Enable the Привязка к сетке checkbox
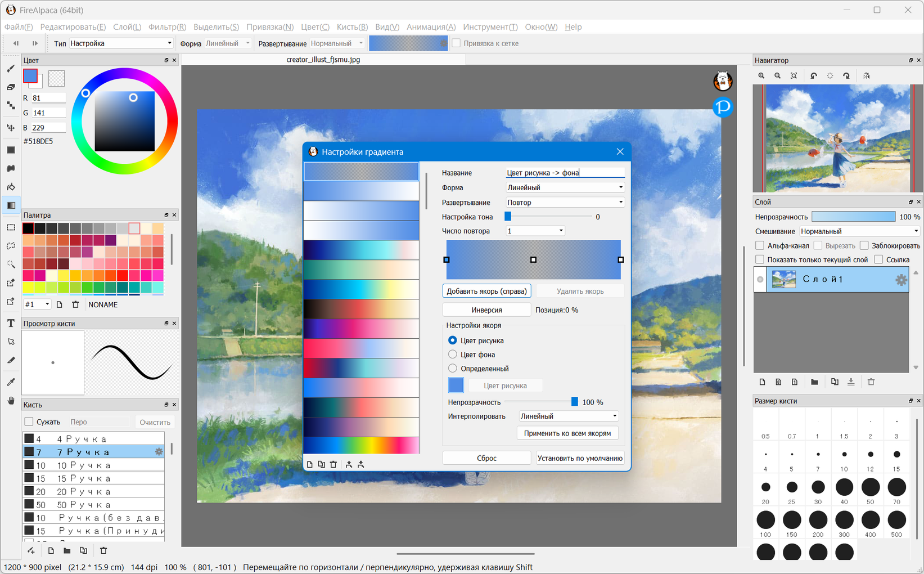924x574 pixels. [457, 43]
